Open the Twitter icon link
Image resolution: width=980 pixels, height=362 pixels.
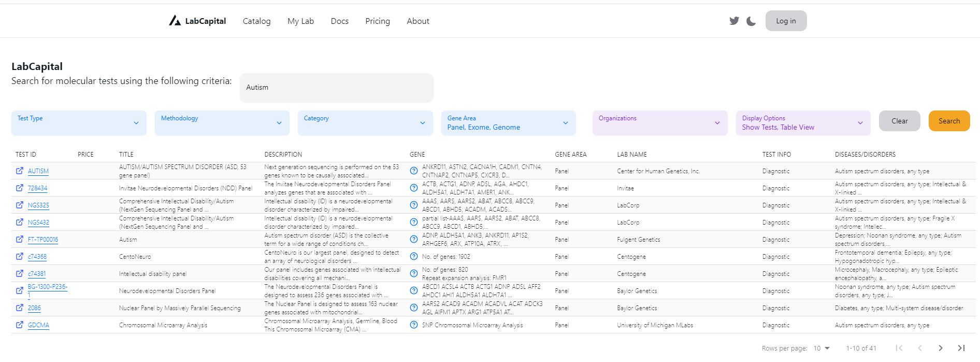734,21
